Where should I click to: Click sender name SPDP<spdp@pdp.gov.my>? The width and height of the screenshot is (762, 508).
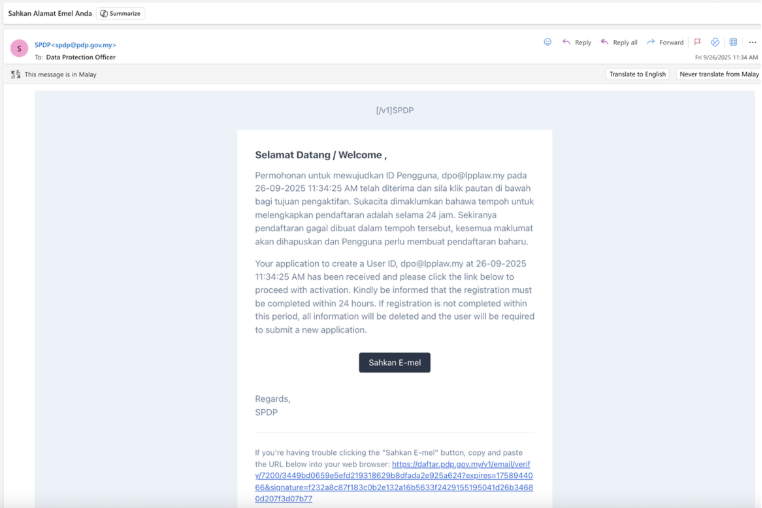[75, 45]
